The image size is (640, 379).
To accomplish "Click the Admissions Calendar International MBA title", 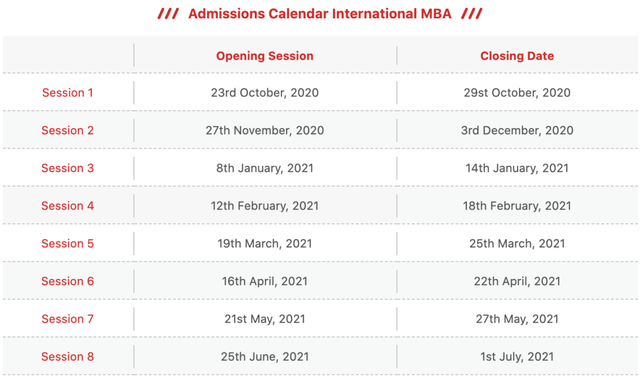I will 320,14.
